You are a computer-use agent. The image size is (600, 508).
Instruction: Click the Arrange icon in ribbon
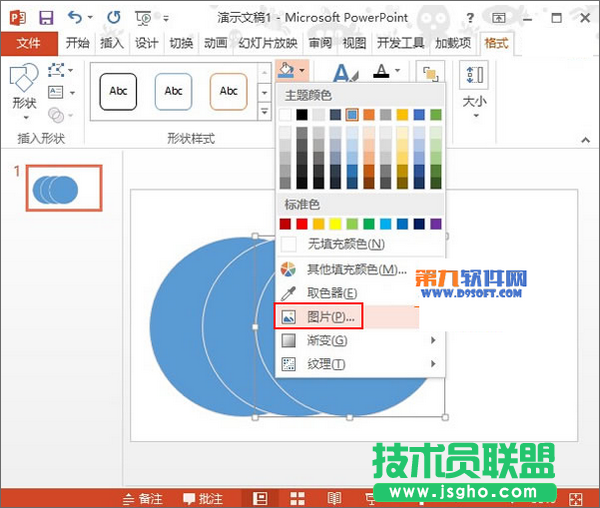click(x=430, y=73)
